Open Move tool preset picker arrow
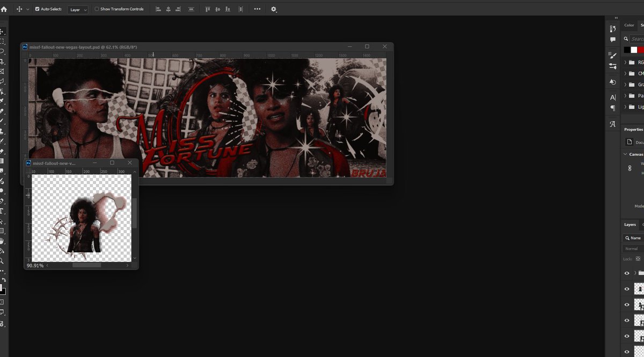This screenshot has height=357, width=644. tap(27, 10)
